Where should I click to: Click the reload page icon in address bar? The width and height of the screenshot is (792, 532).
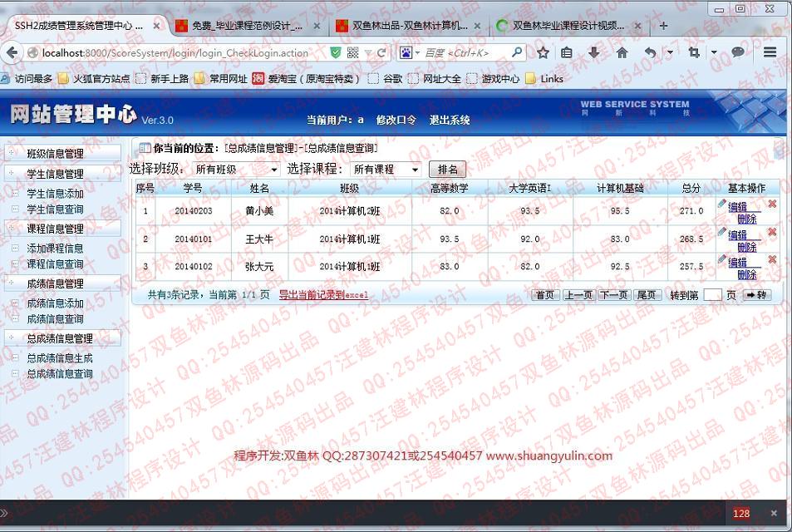tap(381, 52)
